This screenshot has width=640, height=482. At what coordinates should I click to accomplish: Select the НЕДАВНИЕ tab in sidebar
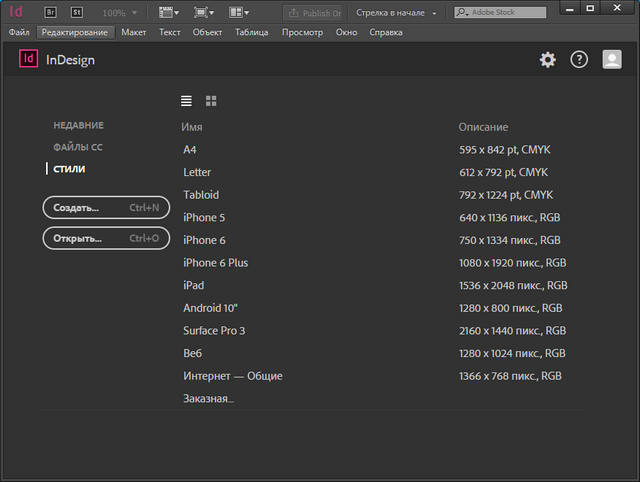point(78,125)
